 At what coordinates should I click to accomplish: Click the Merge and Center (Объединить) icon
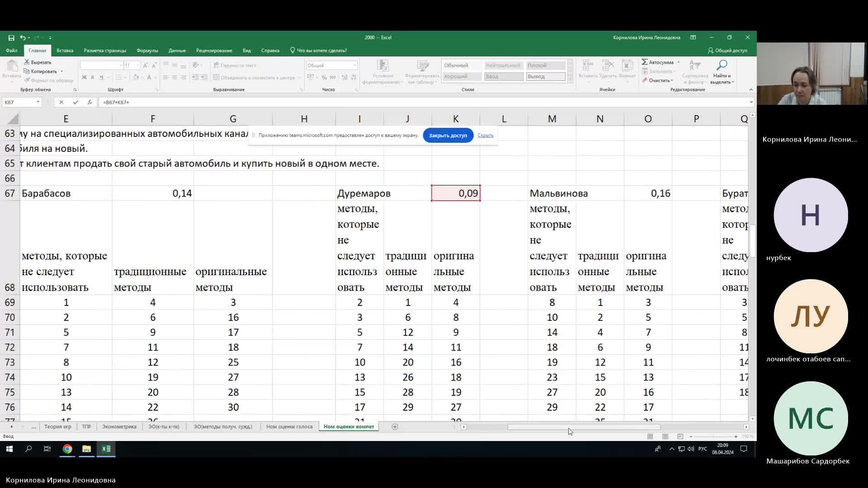click(216, 77)
